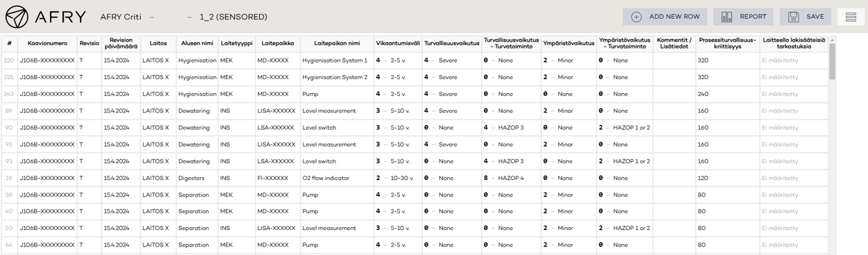Click the Revision päivämäärä column header

[121, 43]
